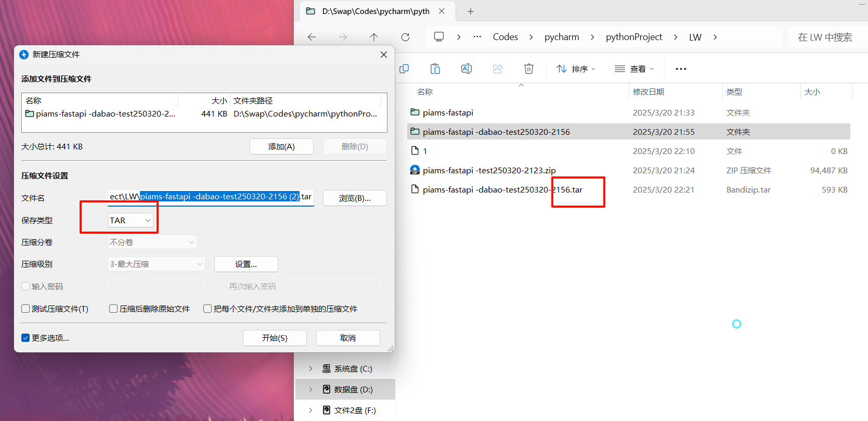The width and height of the screenshot is (868, 421).
Task: Sort by the 名称 column header in Explorer
Action: pos(425,92)
